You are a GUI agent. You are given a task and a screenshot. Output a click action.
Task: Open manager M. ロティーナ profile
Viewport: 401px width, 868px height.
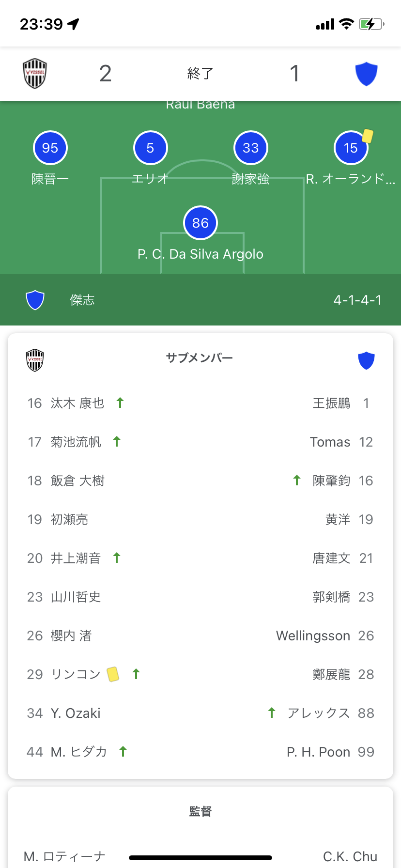(x=64, y=856)
